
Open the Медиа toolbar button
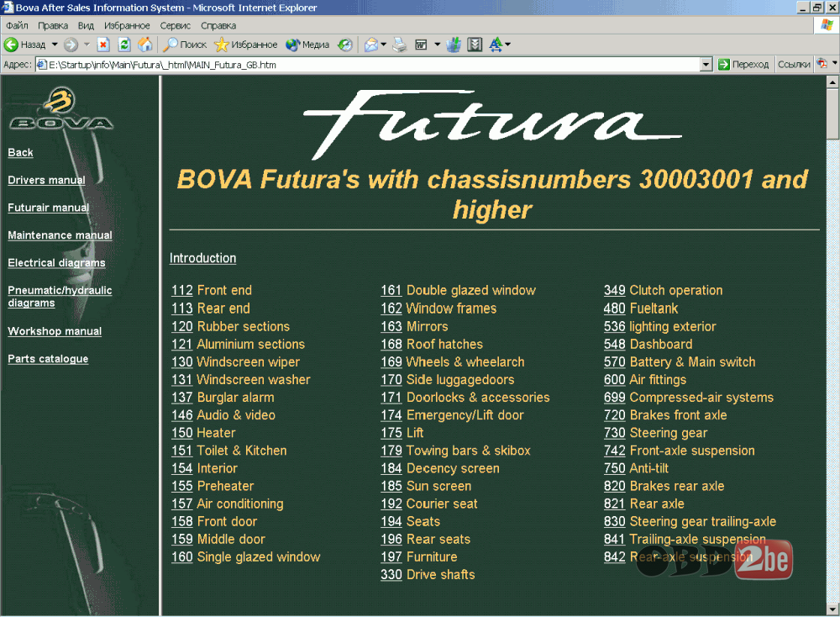[307, 45]
